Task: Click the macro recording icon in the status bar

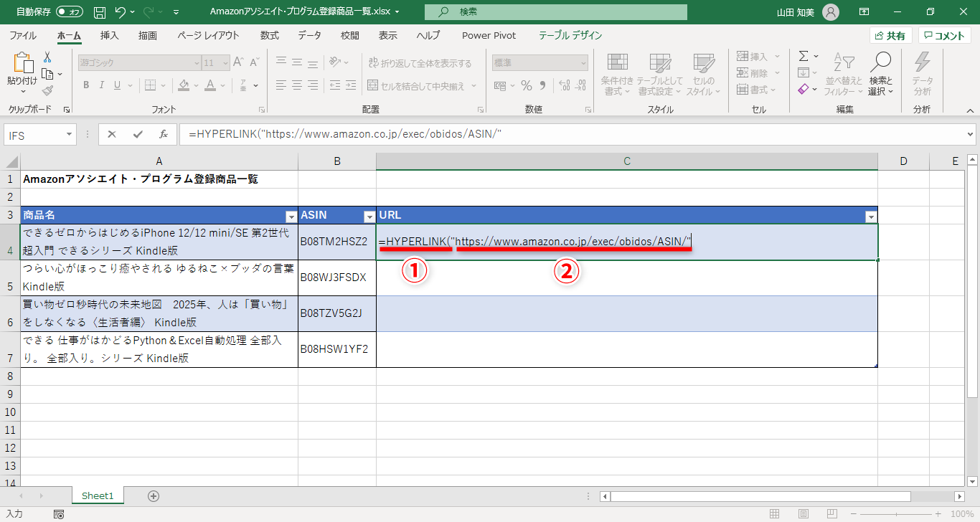Action: [59, 514]
